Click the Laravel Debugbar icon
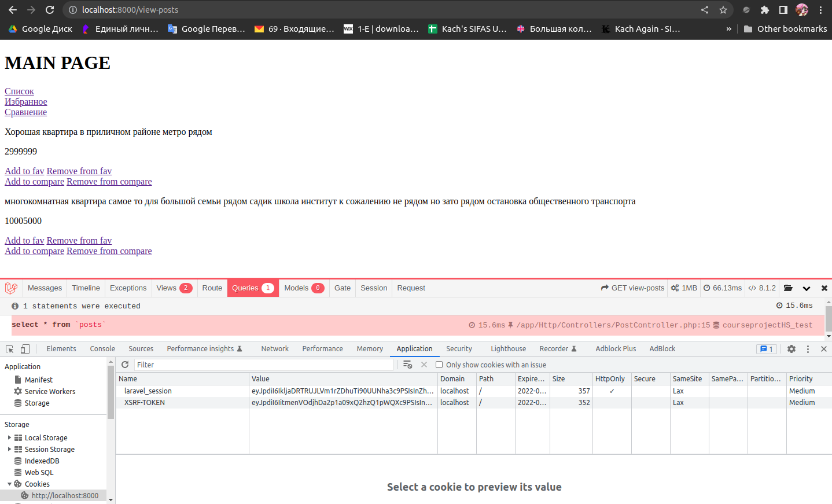 [x=10, y=288]
